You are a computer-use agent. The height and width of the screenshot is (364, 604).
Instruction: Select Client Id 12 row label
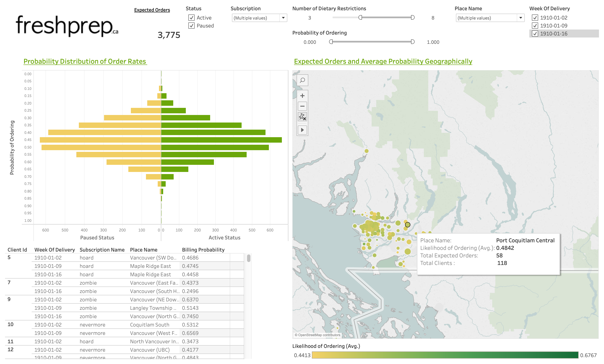(x=10, y=349)
